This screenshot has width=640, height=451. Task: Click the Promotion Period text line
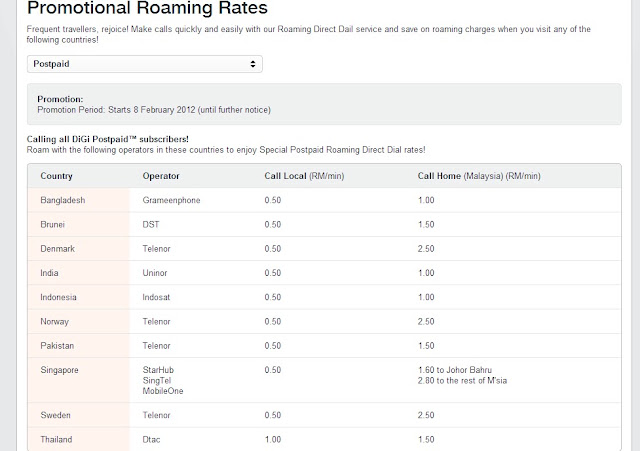click(x=154, y=110)
